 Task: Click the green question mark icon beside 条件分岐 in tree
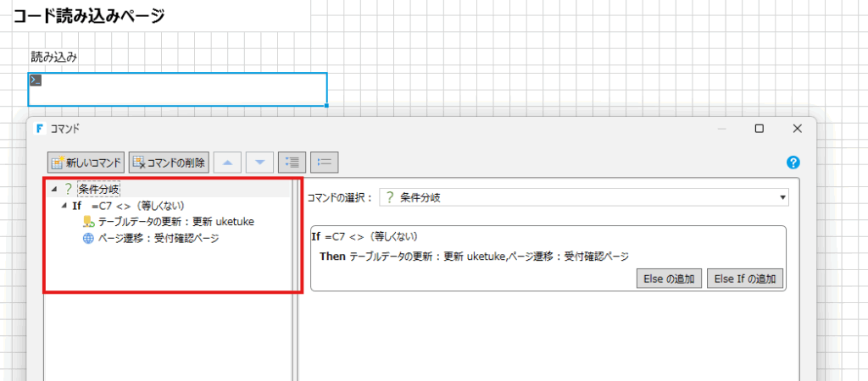tap(69, 189)
